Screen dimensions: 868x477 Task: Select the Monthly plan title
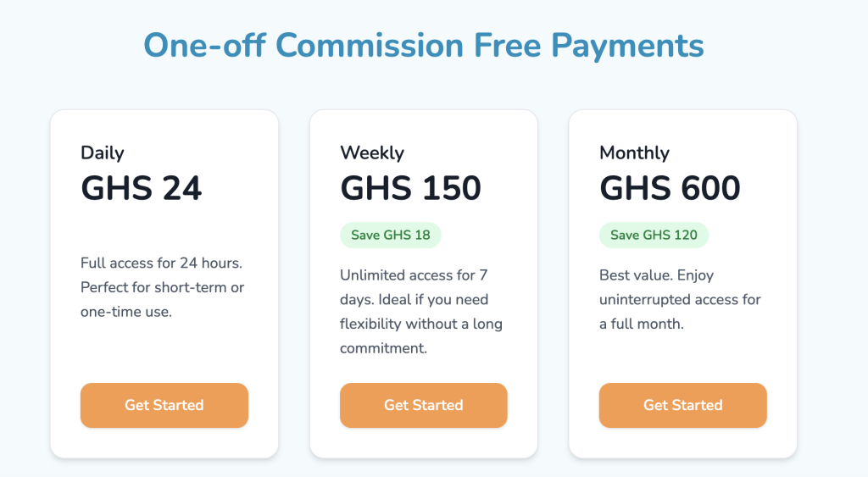pyautogui.click(x=634, y=153)
